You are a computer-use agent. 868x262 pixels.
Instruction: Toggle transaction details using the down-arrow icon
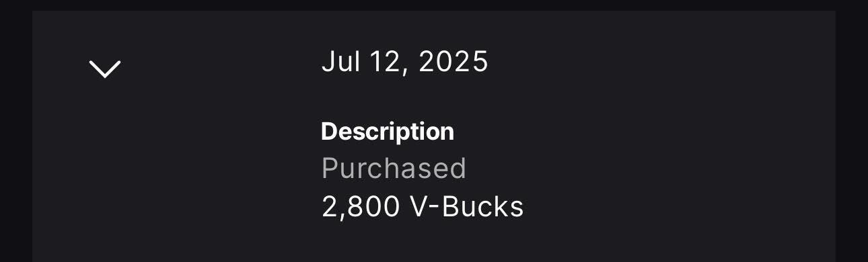[105, 69]
